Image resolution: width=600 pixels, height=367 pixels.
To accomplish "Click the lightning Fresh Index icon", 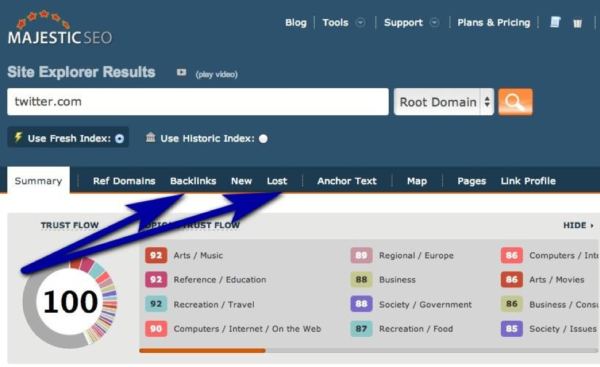I will click(x=18, y=137).
